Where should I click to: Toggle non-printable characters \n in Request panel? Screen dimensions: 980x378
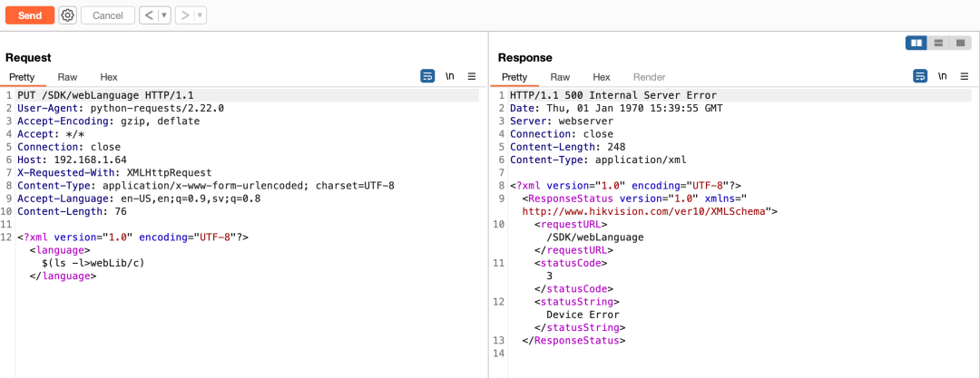pyautogui.click(x=450, y=76)
